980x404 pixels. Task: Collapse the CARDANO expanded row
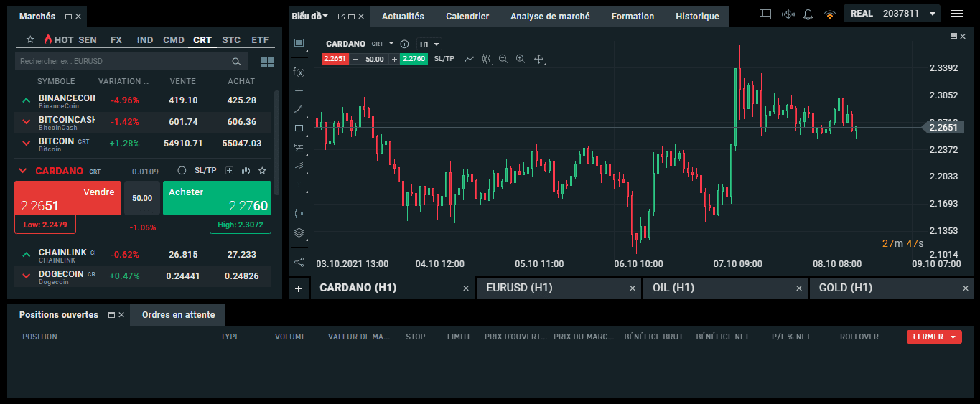point(22,171)
